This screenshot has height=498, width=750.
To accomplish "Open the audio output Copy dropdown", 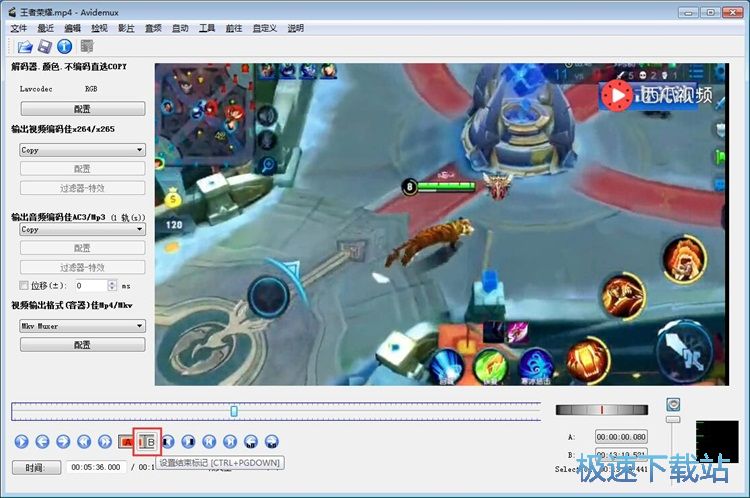I will click(82, 229).
